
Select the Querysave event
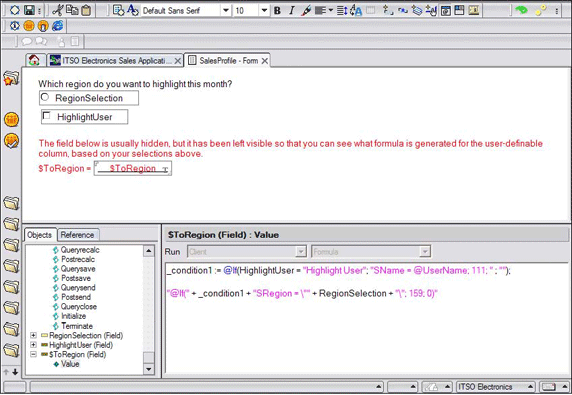[78, 269]
